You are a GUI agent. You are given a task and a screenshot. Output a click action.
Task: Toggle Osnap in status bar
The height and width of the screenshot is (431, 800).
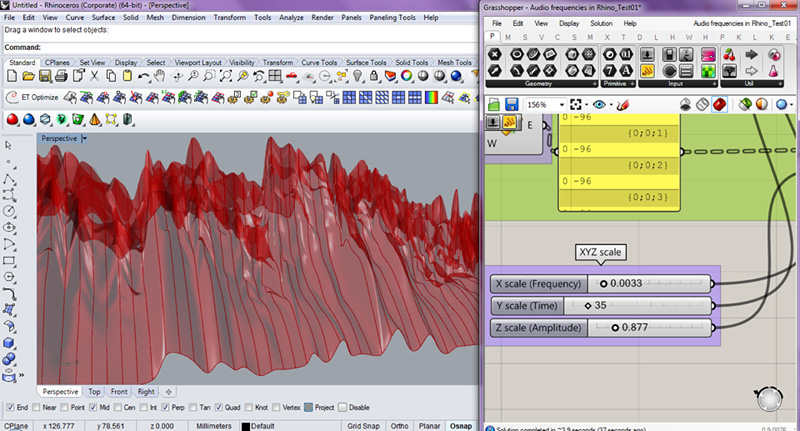click(461, 426)
